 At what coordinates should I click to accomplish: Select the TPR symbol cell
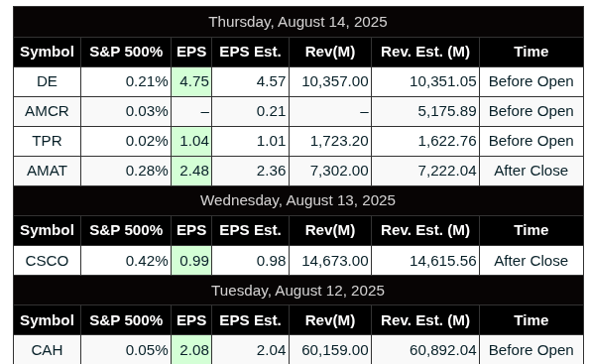coord(47,141)
